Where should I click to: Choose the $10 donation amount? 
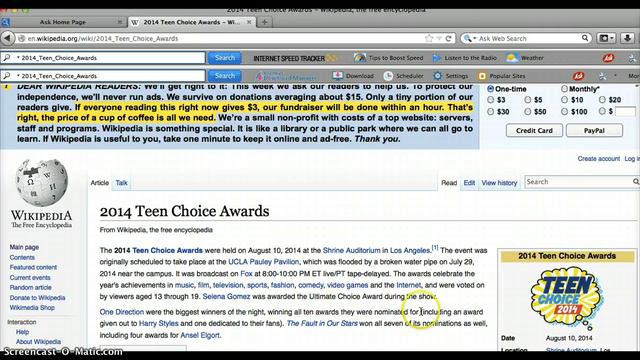[x=564, y=100]
